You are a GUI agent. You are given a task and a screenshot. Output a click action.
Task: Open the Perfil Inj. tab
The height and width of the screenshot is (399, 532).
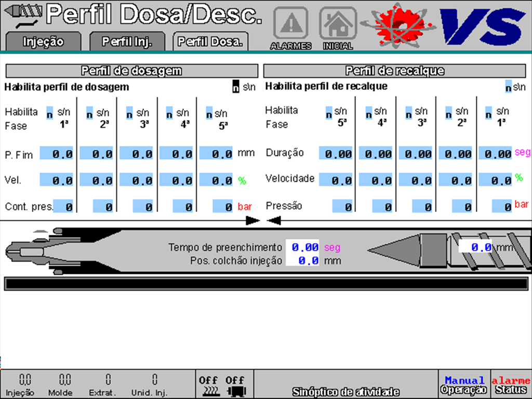pyautogui.click(x=127, y=42)
